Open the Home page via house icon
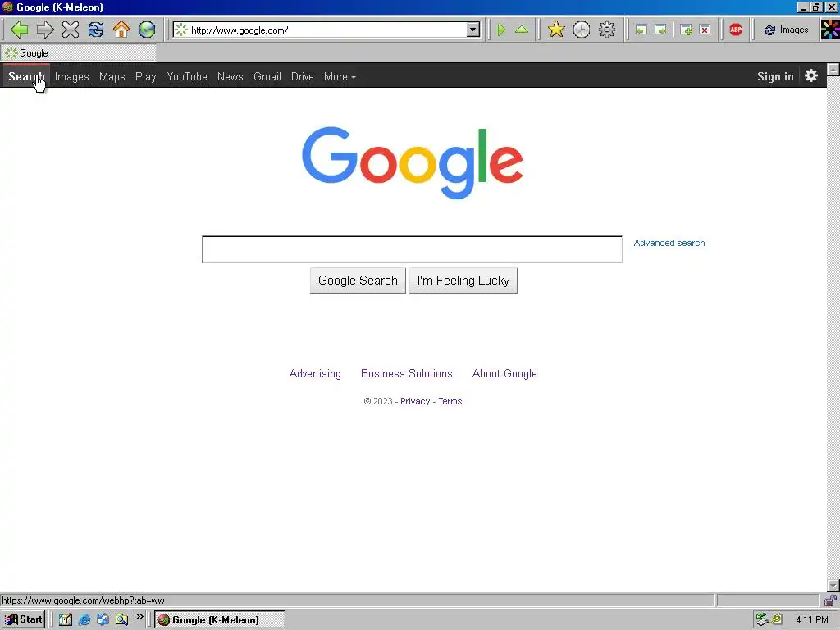840x630 pixels. [x=121, y=30]
